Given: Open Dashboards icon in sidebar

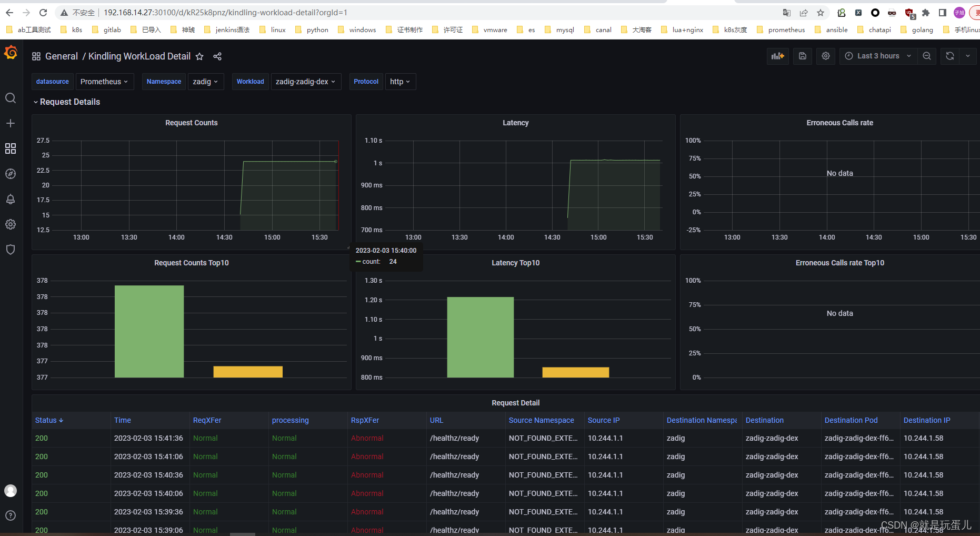Looking at the screenshot, I should 11,148.
